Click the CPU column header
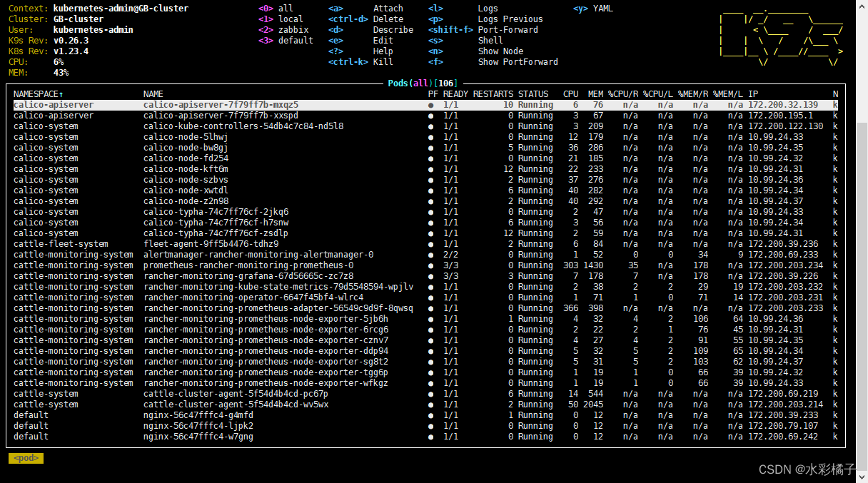868x483 pixels. (571, 94)
